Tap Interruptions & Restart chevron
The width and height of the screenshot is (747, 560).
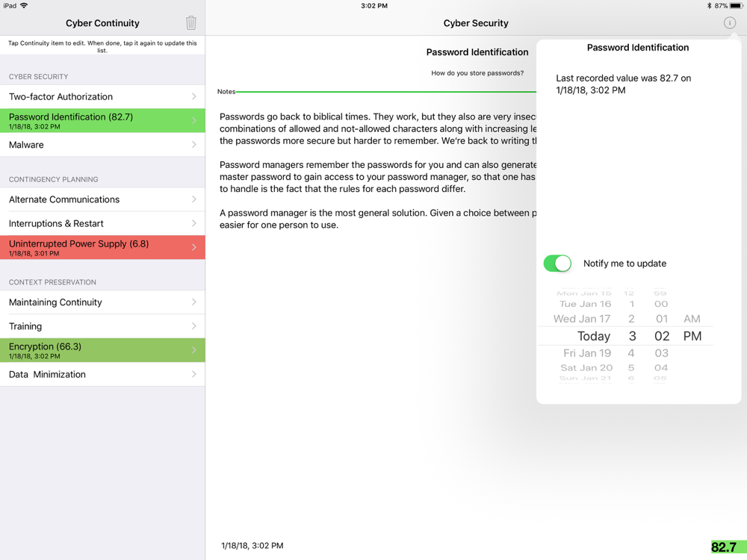194,223
